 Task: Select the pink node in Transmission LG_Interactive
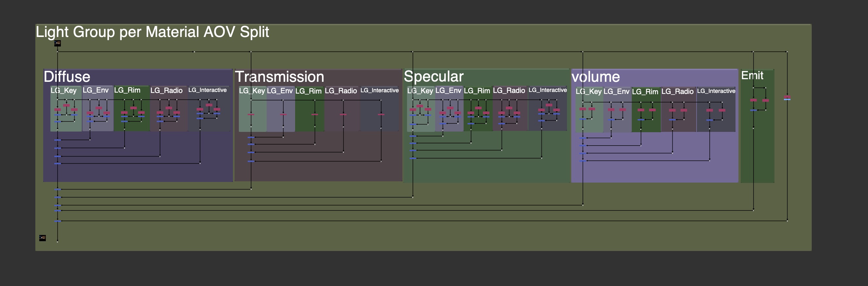coord(381,115)
